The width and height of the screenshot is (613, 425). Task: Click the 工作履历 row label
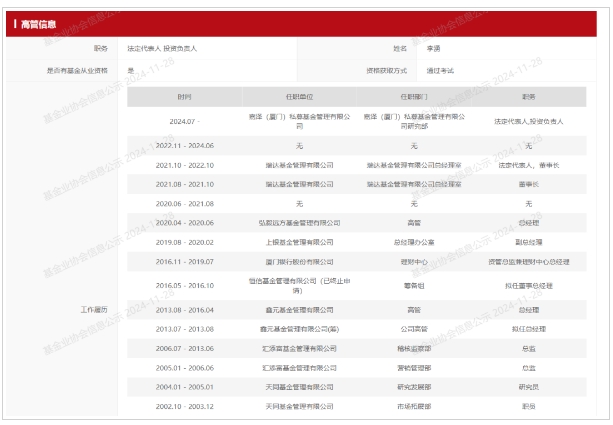coord(94,310)
